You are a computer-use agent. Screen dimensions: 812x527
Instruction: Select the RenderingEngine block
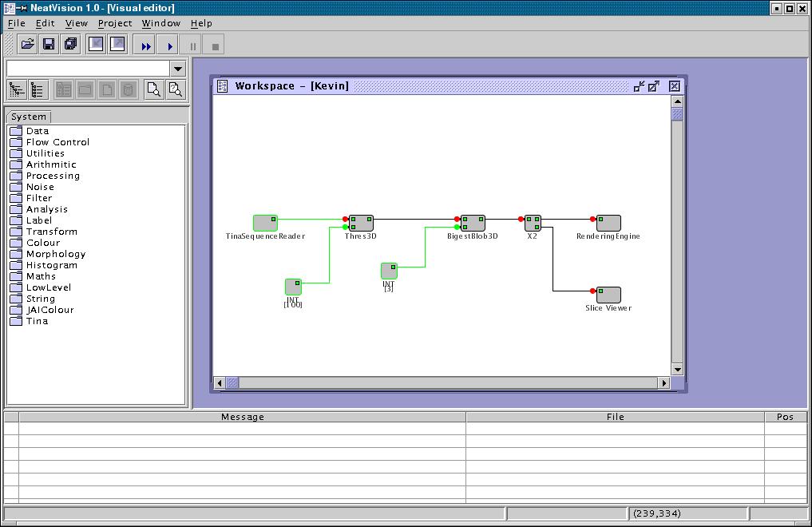[x=608, y=223]
